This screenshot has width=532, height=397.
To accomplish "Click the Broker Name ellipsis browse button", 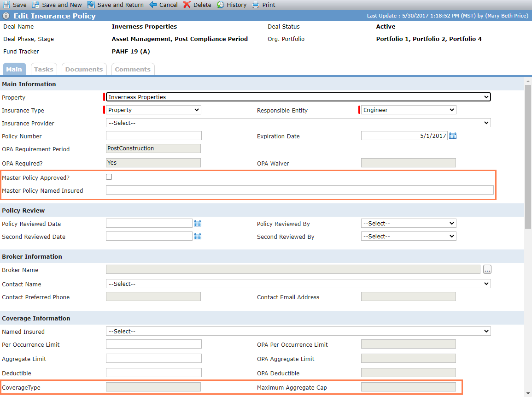I will [x=487, y=270].
